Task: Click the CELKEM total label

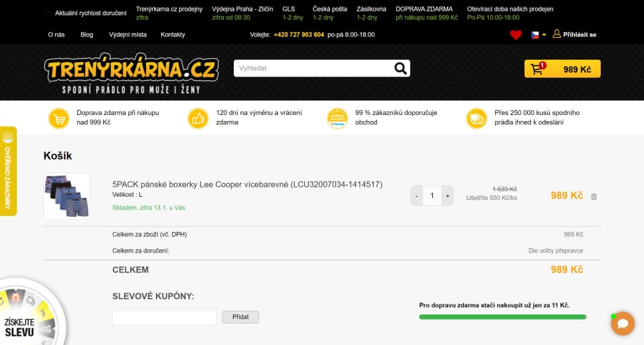Action: tap(131, 270)
